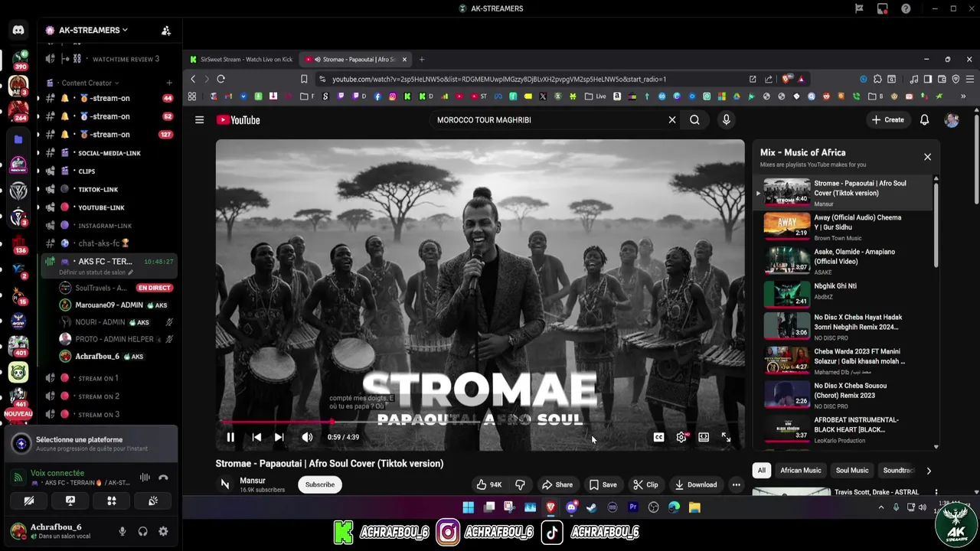Viewport: 980px width, 551px height.
Task: Share the video
Action: 557,484
